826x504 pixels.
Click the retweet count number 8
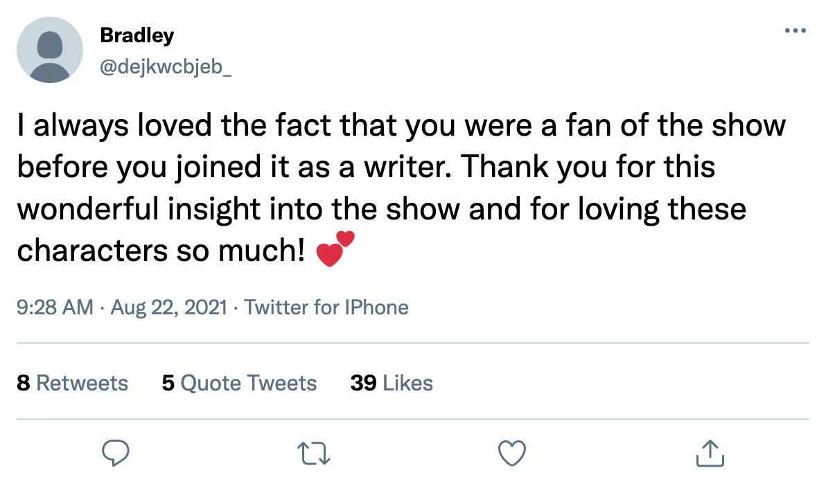click(23, 383)
